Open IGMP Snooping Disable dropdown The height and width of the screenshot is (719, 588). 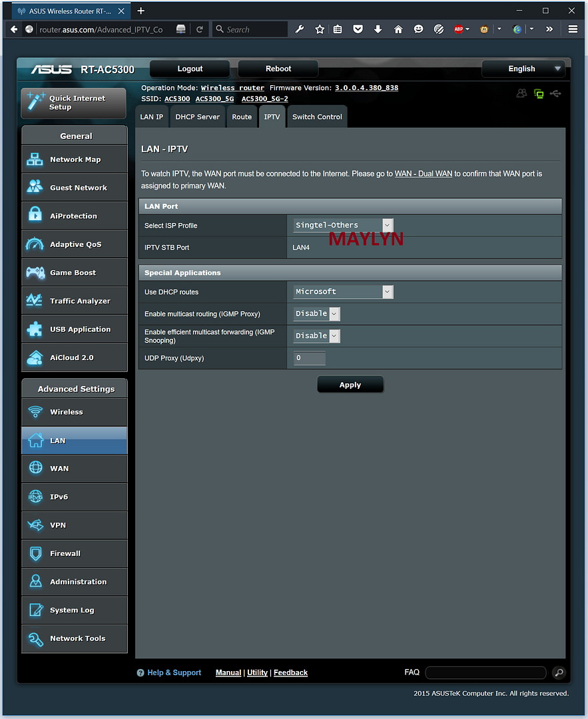point(317,336)
